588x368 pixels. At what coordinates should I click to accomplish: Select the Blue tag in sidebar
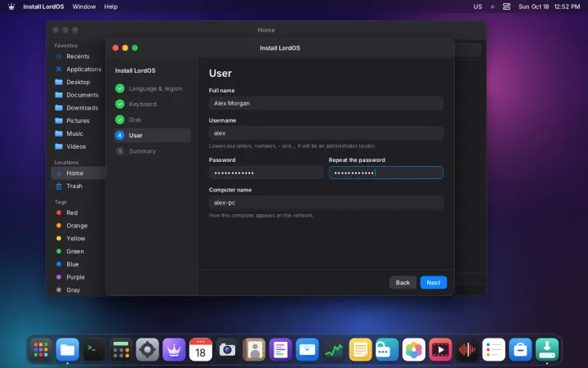coord(78,264)
